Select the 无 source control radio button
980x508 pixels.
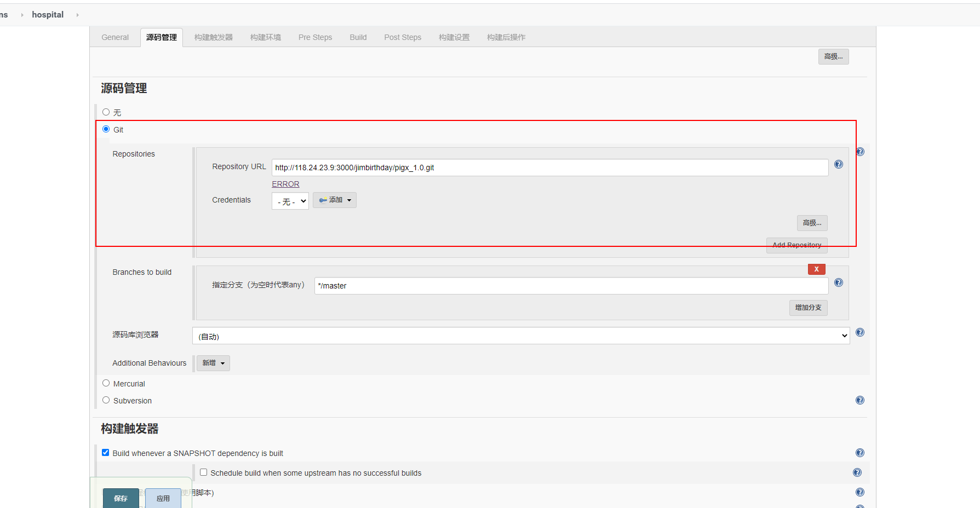pos(106,112)
